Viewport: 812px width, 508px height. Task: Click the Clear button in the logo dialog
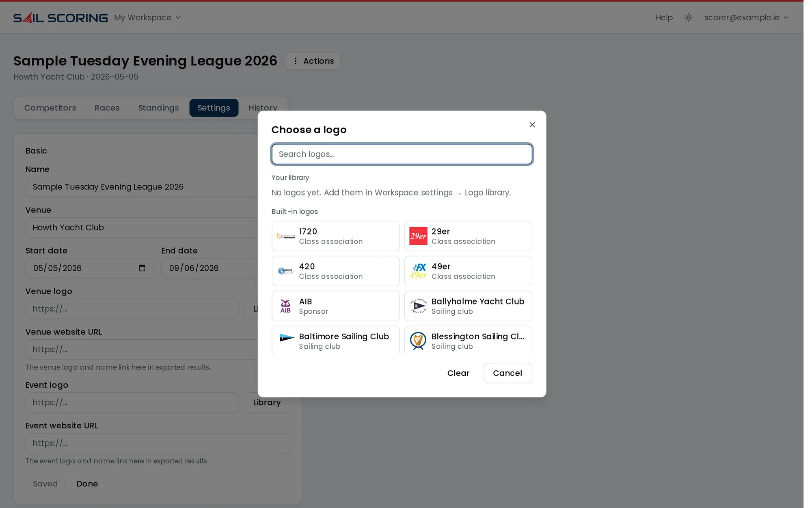[x=458, y=373]
